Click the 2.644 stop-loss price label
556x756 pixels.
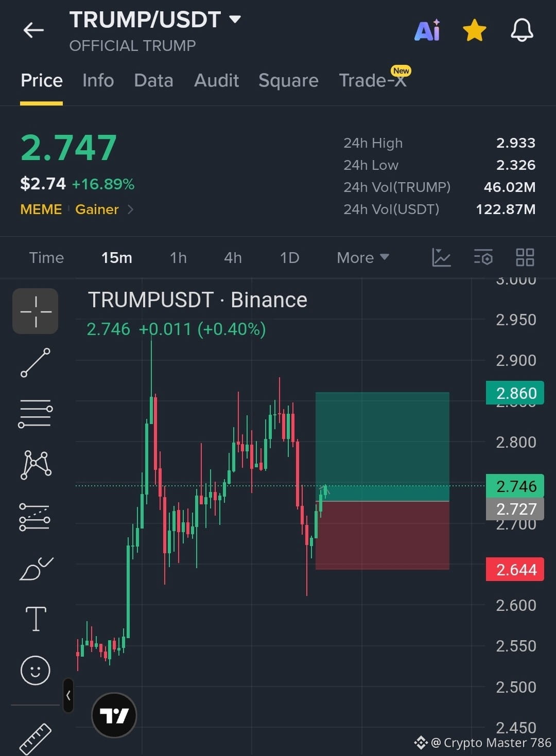[x=515, y=570]
